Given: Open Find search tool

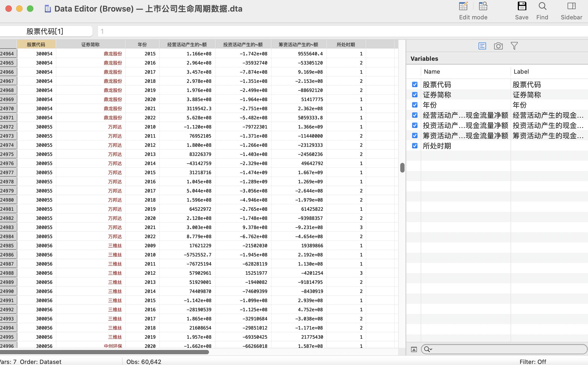Looking at the screenshot, I should [542, 6].
